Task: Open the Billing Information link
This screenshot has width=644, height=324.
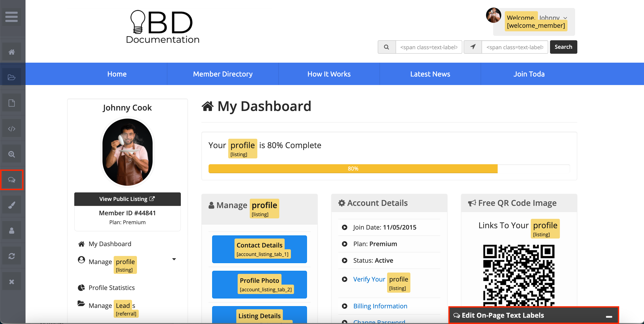Action: click(x=380, y=306)
